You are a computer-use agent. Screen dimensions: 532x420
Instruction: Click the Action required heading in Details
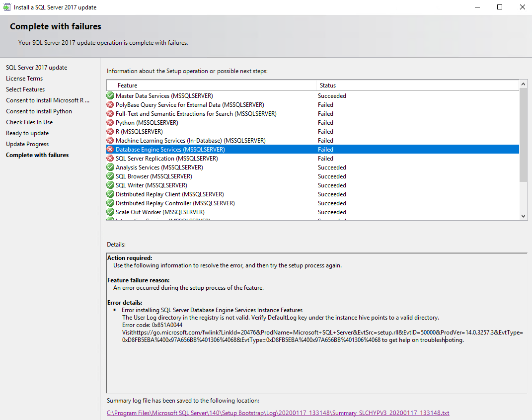(130, 257)
